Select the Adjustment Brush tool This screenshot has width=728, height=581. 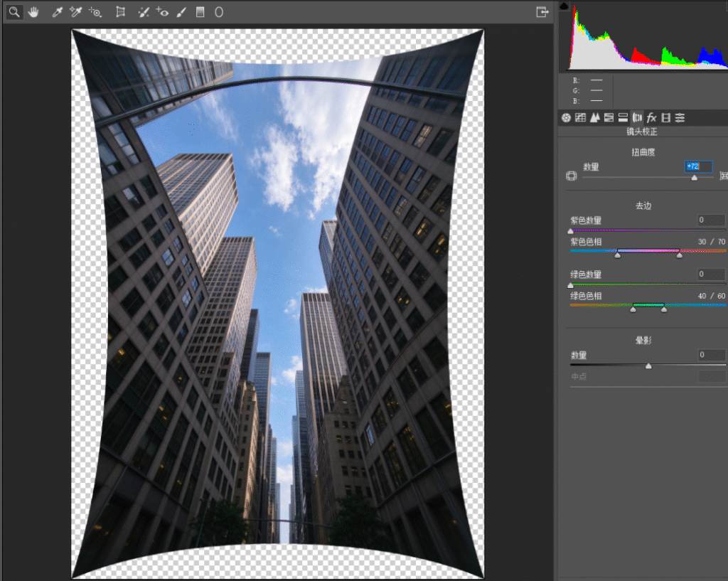tap(181, 12)
